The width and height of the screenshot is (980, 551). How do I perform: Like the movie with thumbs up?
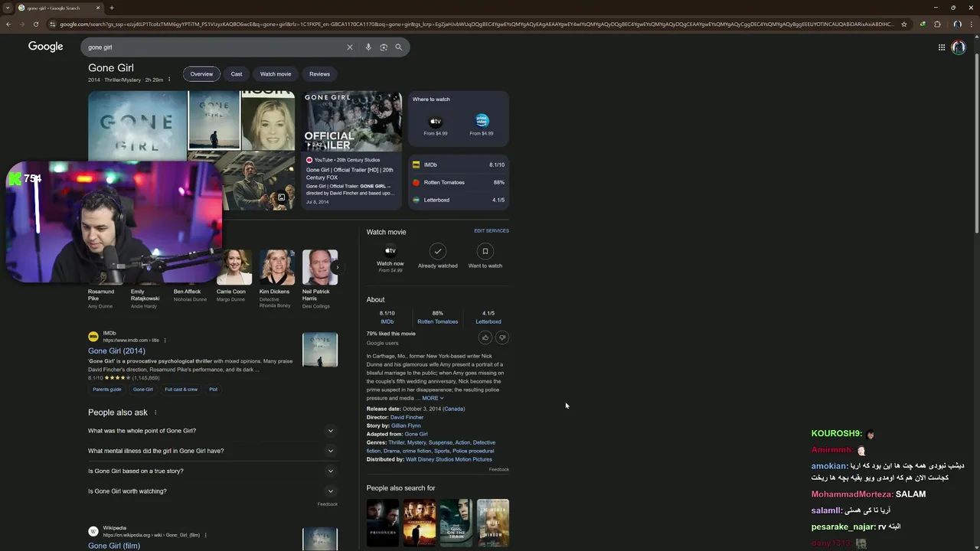click(485, 337)
